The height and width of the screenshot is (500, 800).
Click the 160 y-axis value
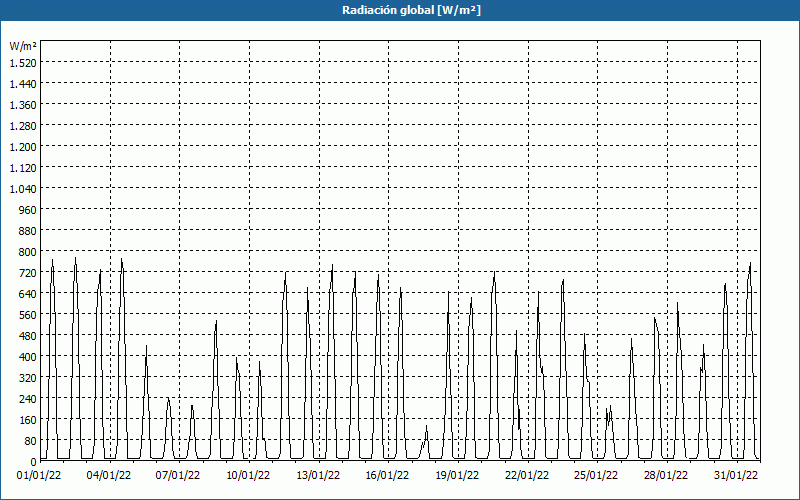tap(28, 420)
